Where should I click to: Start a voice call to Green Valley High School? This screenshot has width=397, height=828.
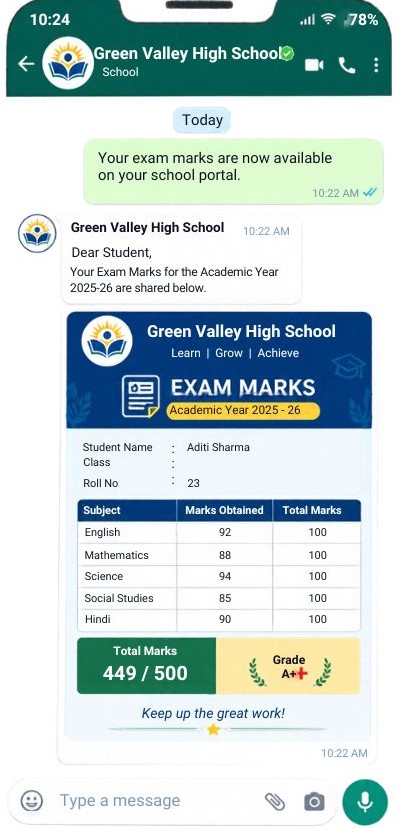[347, 65]
